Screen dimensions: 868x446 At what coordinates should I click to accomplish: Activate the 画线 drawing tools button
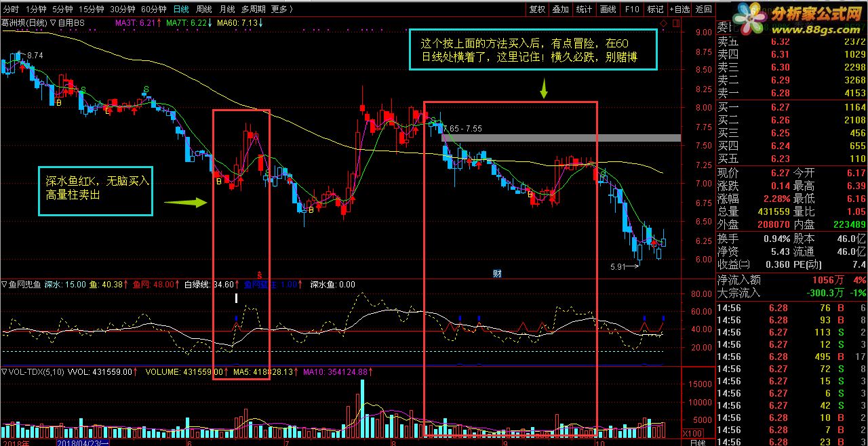point(608,9)
